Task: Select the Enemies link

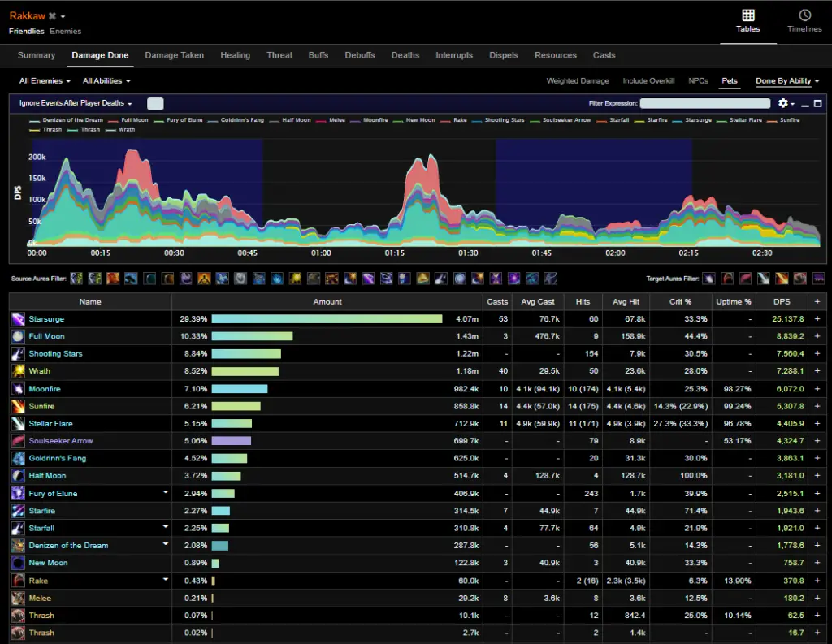Action: point(66,32)
